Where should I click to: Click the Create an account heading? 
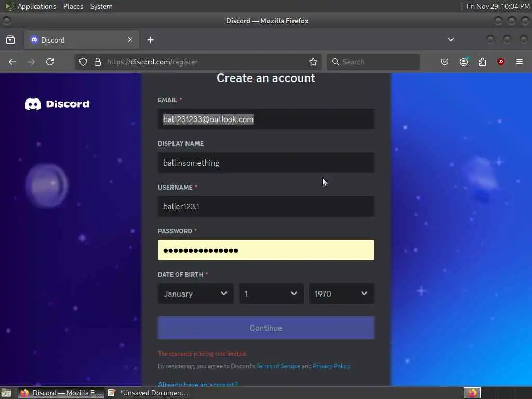(x=266, y=78)
